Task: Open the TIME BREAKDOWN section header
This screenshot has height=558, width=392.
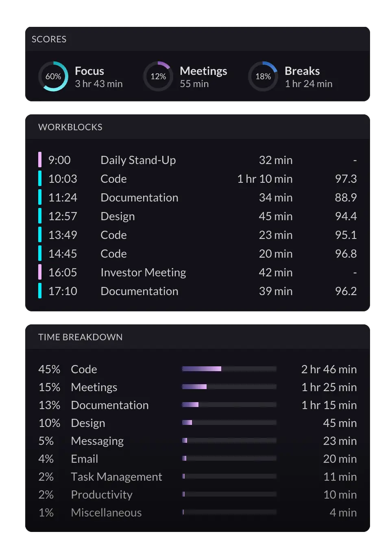Action: coord(80,337)
